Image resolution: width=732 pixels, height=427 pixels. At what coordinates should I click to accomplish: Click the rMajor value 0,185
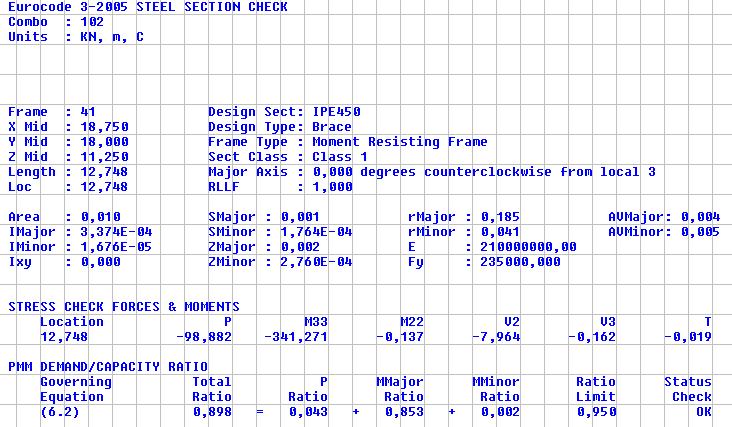pos(500,217)
